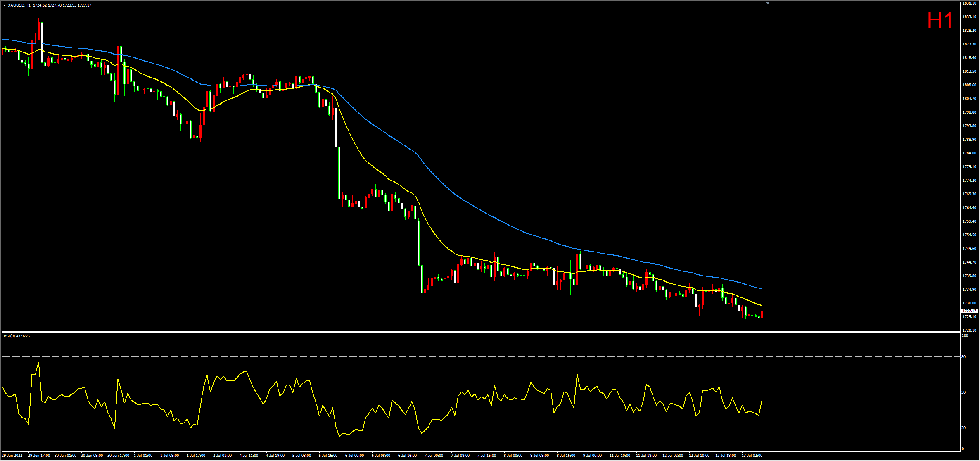The image size is (980, 461).
Task: Click the 1784.00 price scale value
Action: click(x=969, y=153)
